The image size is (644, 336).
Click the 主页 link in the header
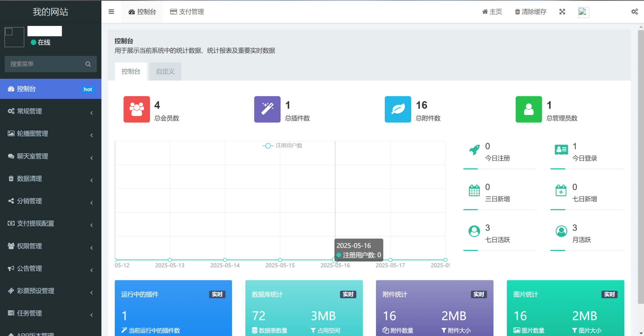492,11
